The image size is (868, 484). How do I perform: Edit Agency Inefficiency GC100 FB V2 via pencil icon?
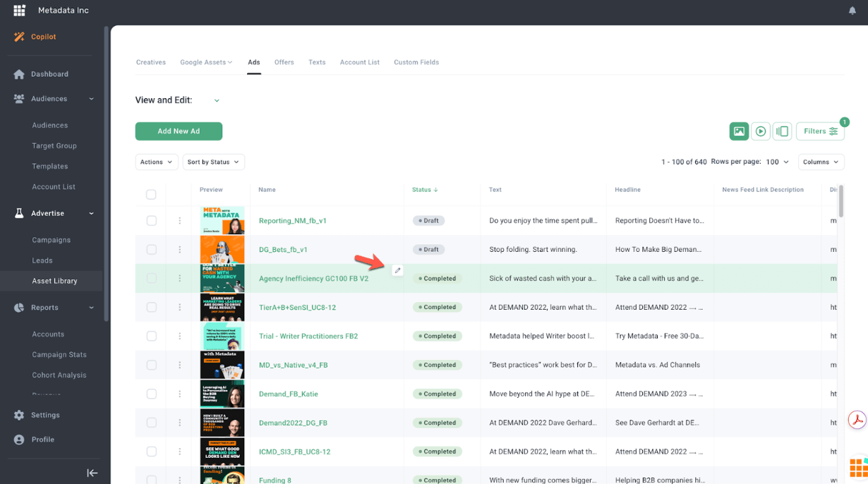point(397,270)
